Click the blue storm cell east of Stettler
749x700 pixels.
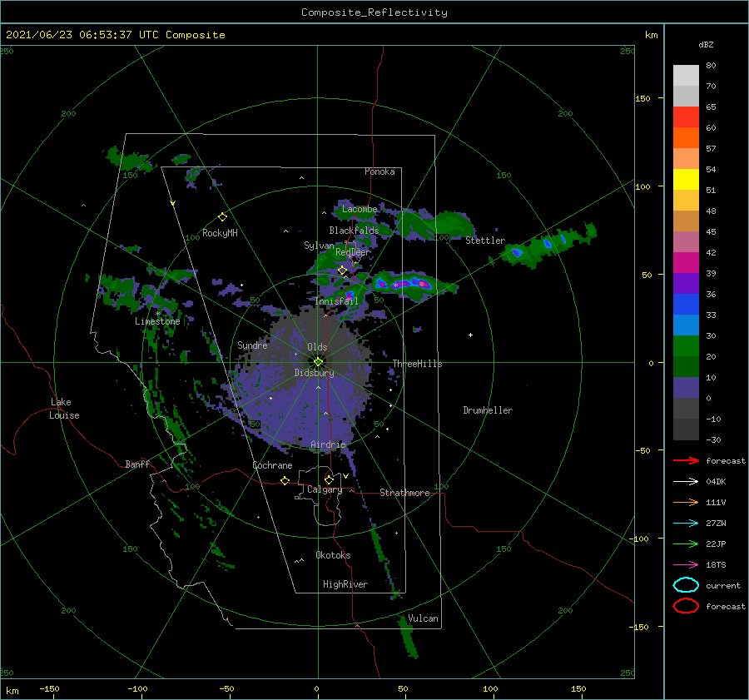[x=518, y=252]
